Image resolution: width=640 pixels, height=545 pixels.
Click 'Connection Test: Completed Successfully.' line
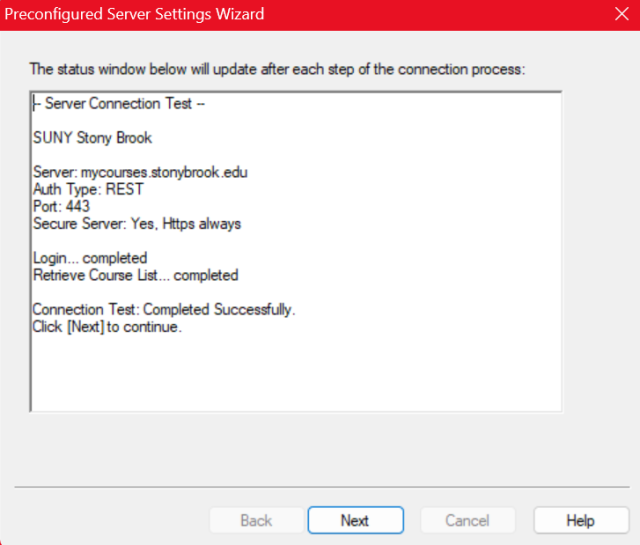click(x=164, y=309)
